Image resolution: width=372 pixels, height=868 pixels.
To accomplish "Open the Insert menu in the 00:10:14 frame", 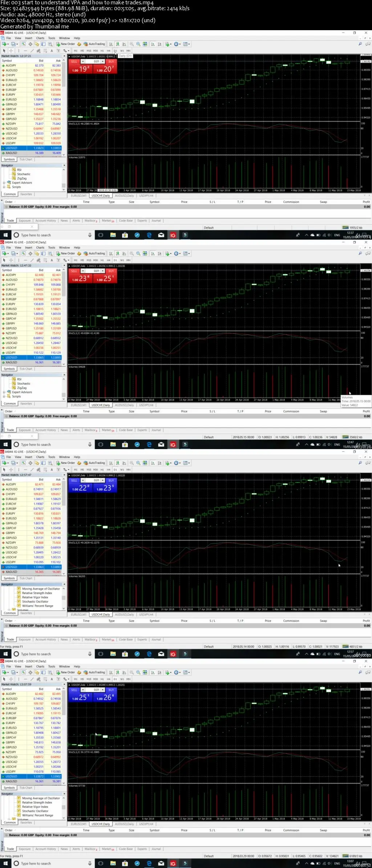I will click(29, 38).
